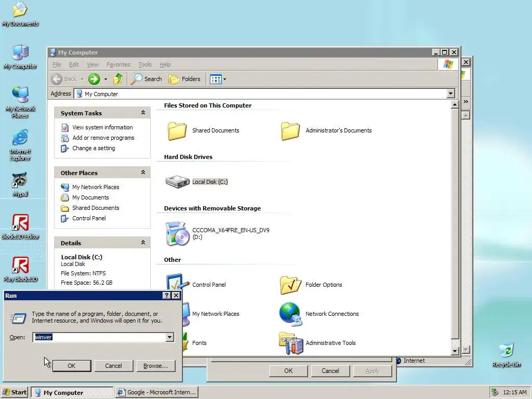Viewport: 532px width, 399px height.
Task: Open Network Connections item
Action: pyautogui.click(x=319, y=314)
